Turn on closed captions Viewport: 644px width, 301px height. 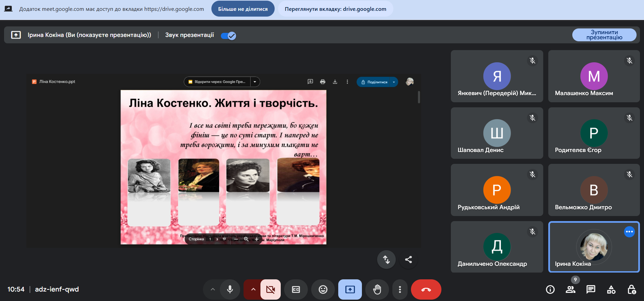pos(296,289)
